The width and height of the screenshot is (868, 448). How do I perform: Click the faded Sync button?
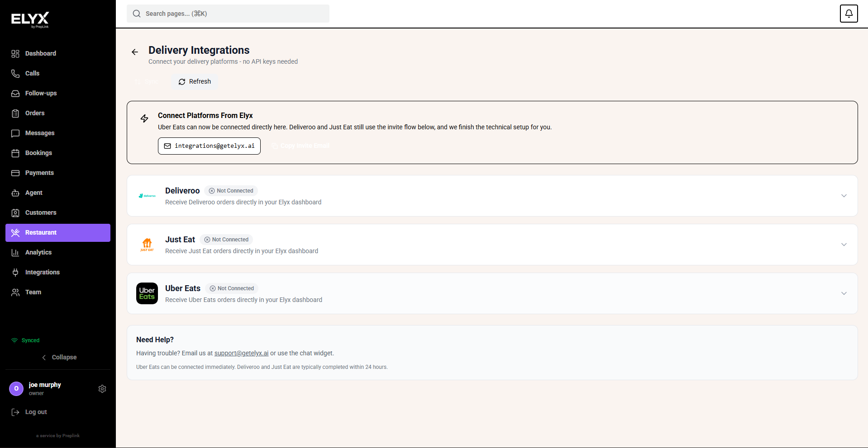[x=147, y=82]
